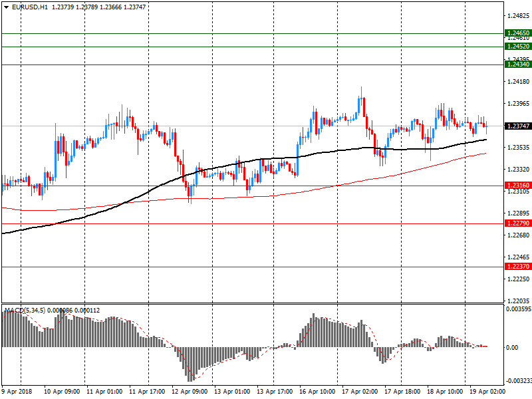Click the MACD zero level label 0.00
Screen dimensions: 532x399
(512, 348)
